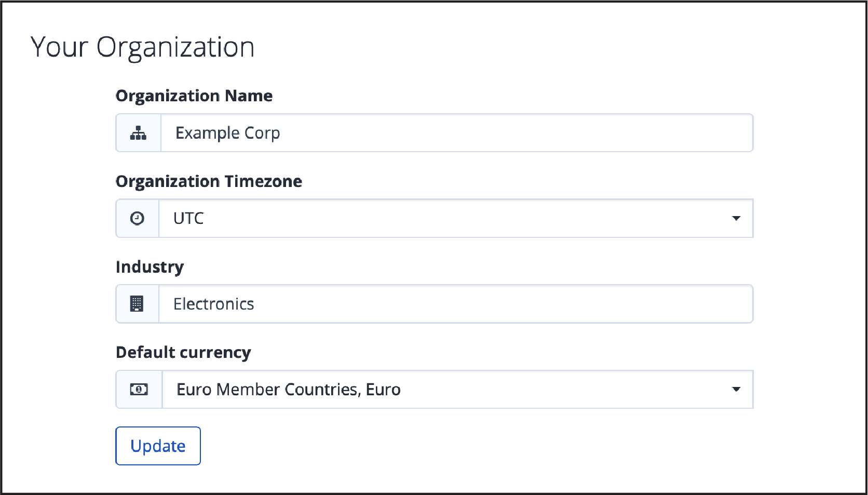Open the UTC timezone select box
Image resolution: width=868 pixels, height=495 pixels.
point(456,218)
